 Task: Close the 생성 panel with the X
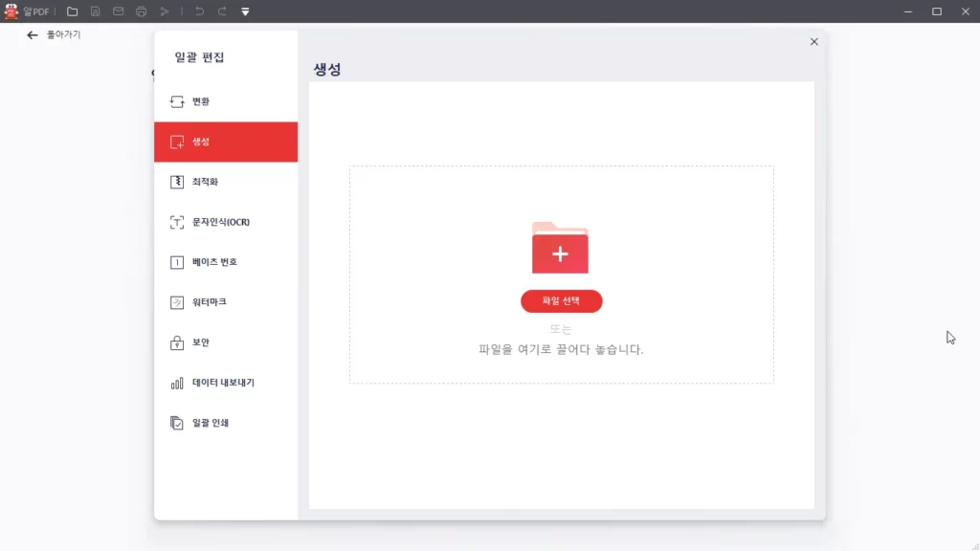(814, 41)
